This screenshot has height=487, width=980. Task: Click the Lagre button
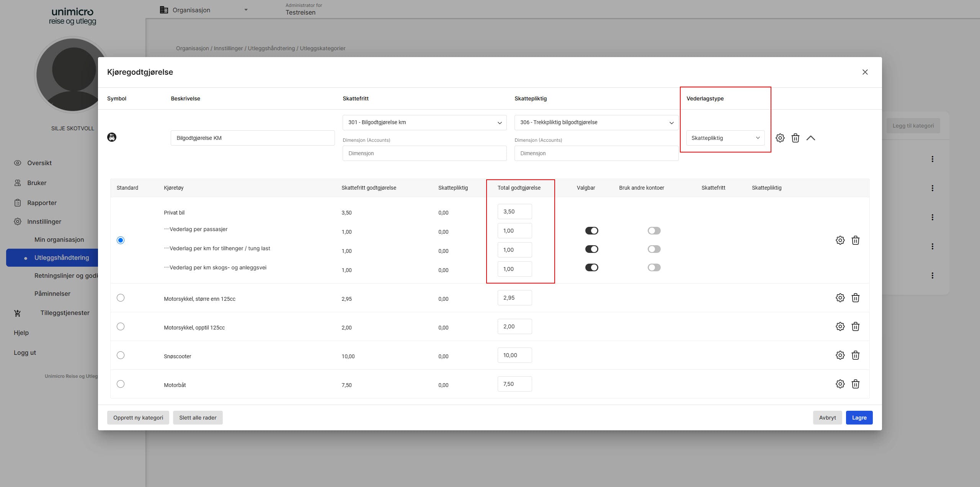pyautogui.click(x=859, y=418)
